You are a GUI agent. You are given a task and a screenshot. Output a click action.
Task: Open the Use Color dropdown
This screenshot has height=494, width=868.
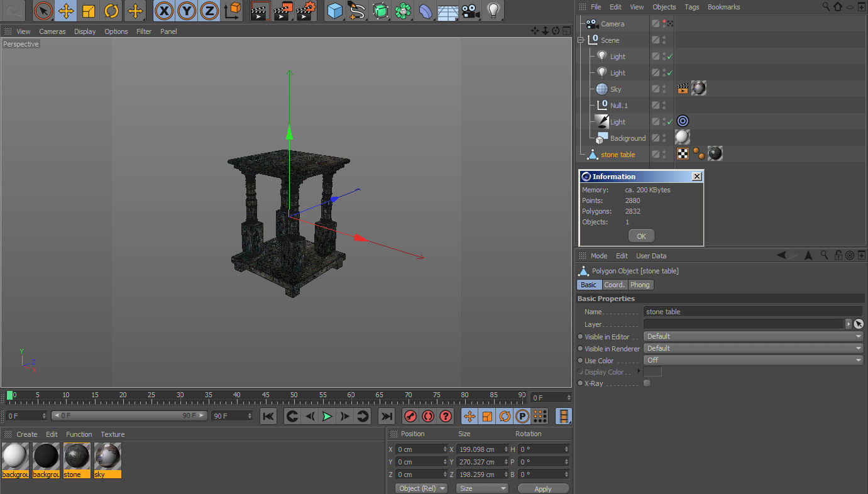pos(753,360)
